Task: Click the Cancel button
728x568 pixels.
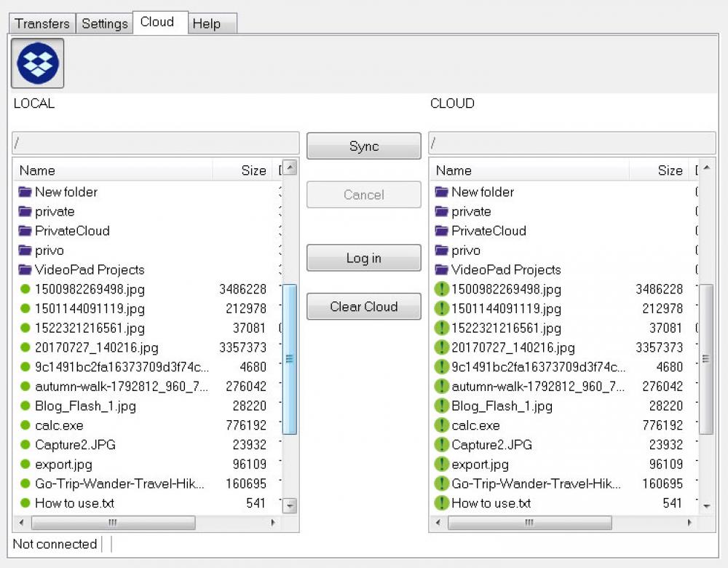Action: coord(363,194)
